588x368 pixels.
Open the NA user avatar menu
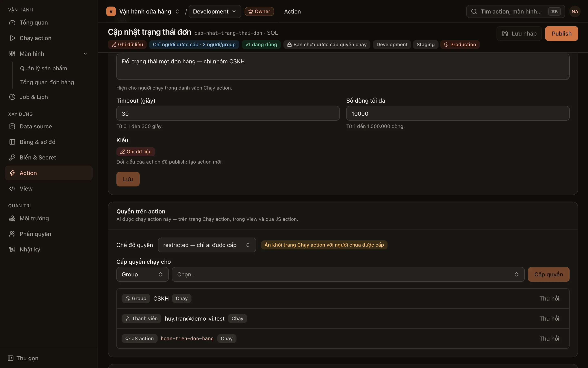tap(575, 11)
